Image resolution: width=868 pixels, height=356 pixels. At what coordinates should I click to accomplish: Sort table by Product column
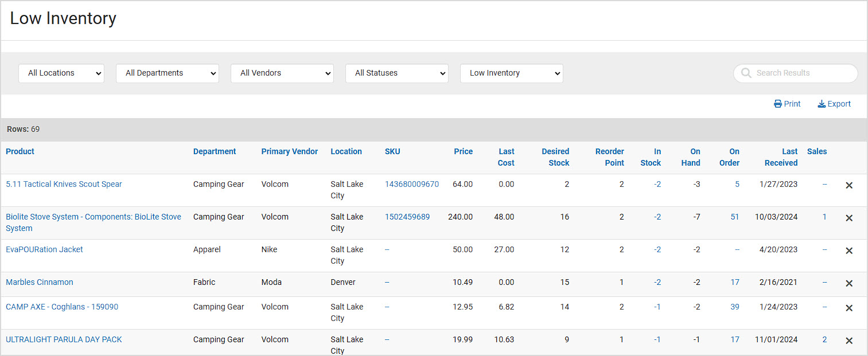[x=20, y=151]
